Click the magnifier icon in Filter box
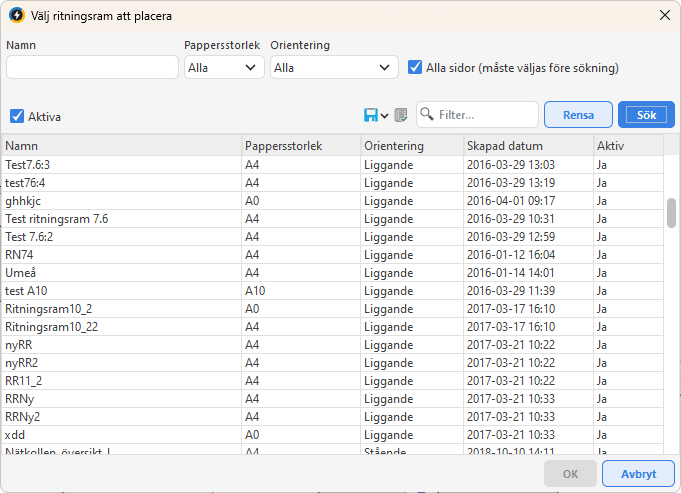The image size is (681, 493). pos(427,115)
